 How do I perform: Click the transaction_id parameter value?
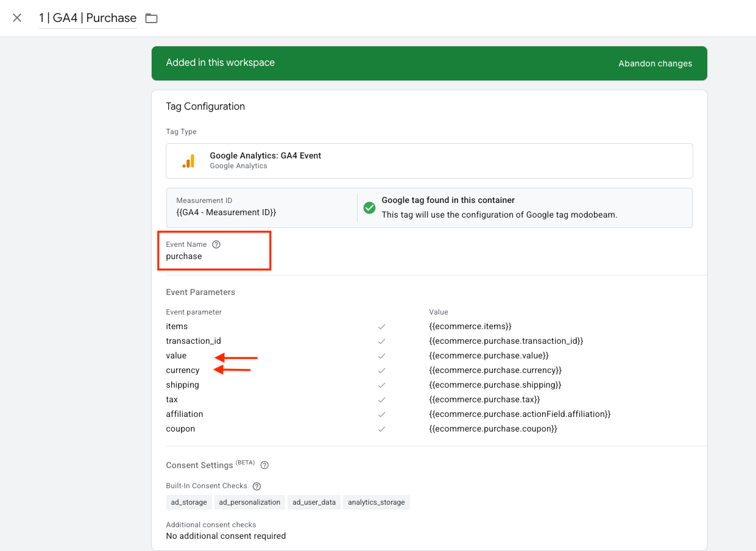click(506, 341)
